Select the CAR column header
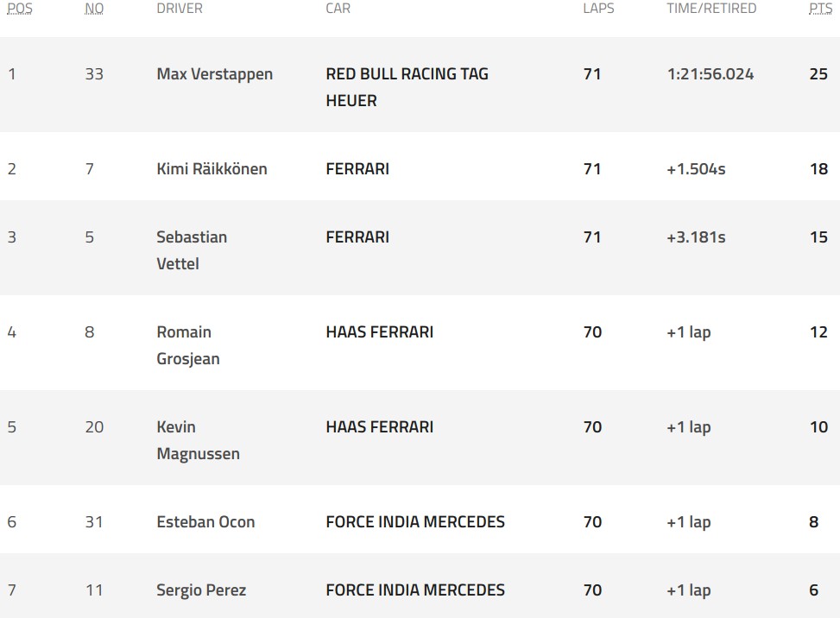 (338, 9)
